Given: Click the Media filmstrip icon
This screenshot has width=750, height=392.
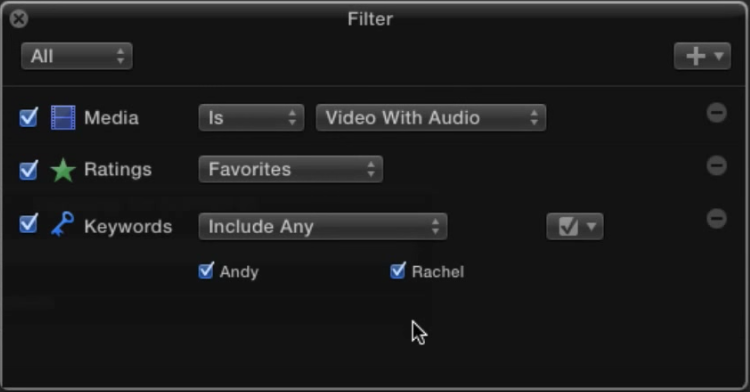Looking at the screenshot, I should pyautogui.click(x=63, y=118).
